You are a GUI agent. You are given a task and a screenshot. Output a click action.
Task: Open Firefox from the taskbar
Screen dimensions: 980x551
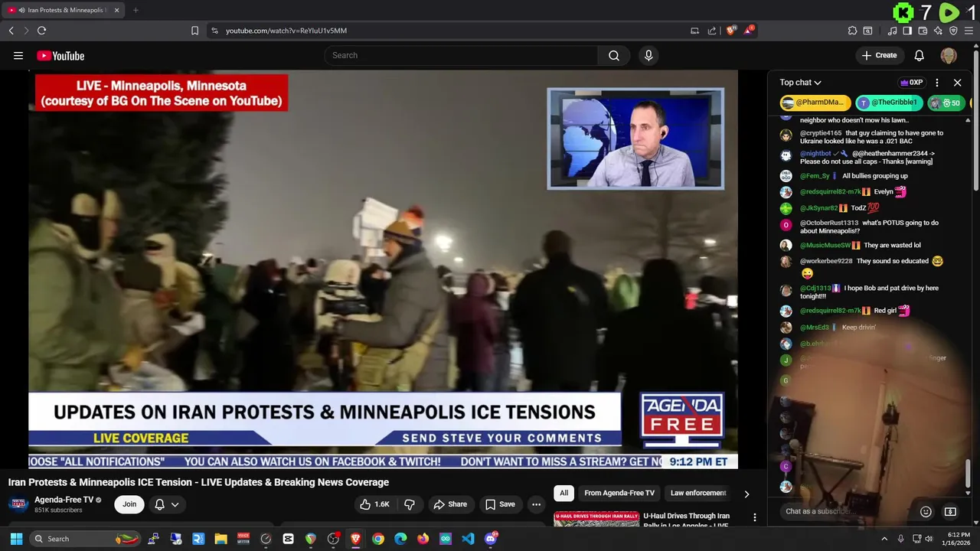click(x=423, y=539)
